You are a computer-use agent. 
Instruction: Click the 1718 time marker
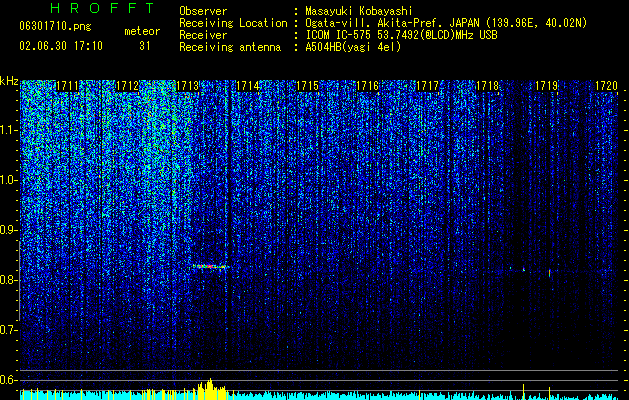487,86
